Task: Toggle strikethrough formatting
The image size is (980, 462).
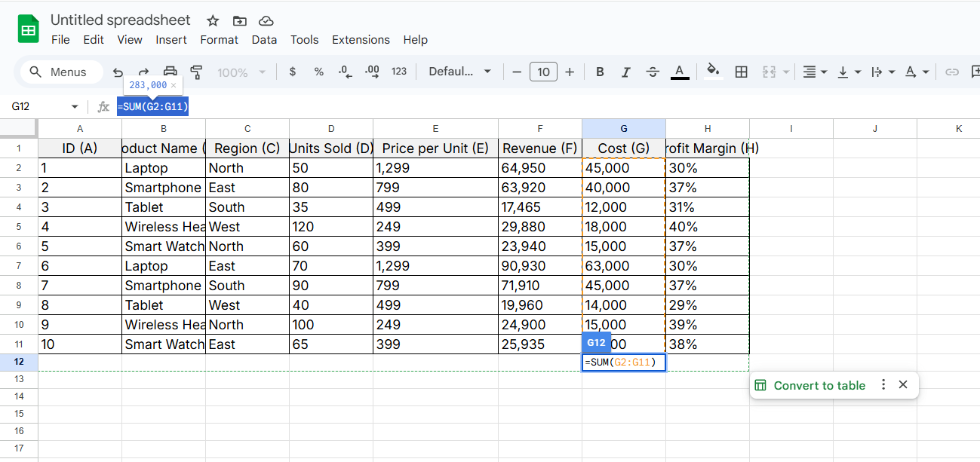Action: [653, 72]
